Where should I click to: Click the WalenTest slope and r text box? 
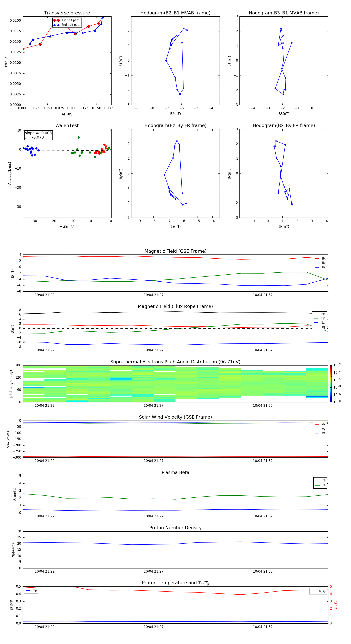pos(38,135)
